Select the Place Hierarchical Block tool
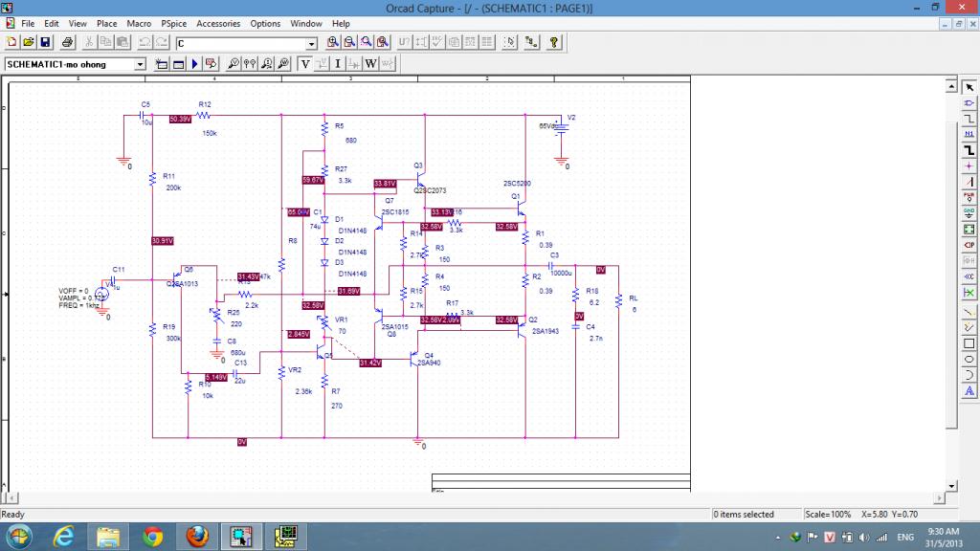Screen dimensions: 980x551 (x=969, y=230)
